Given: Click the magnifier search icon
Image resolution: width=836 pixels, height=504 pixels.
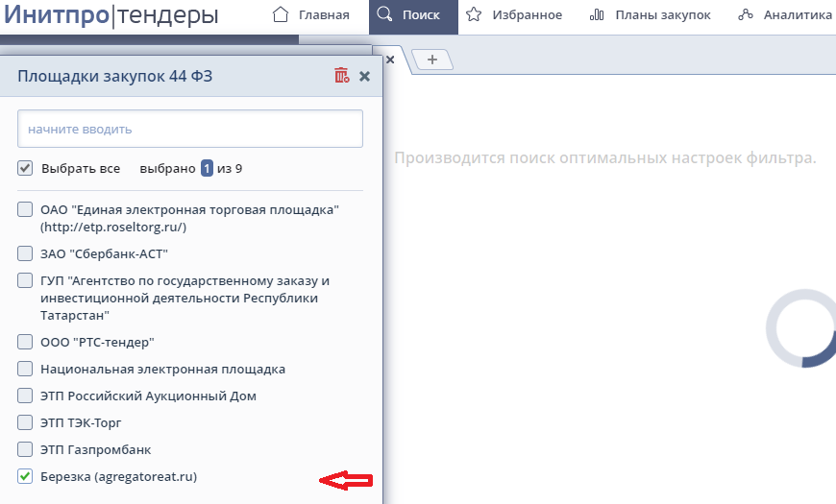Looking at the screenshot, I should tap(384, 13).
